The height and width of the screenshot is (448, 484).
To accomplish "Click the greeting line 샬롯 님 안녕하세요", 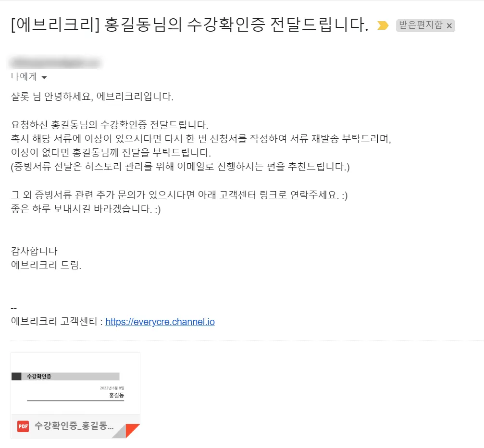I will (x=91, y=97).
